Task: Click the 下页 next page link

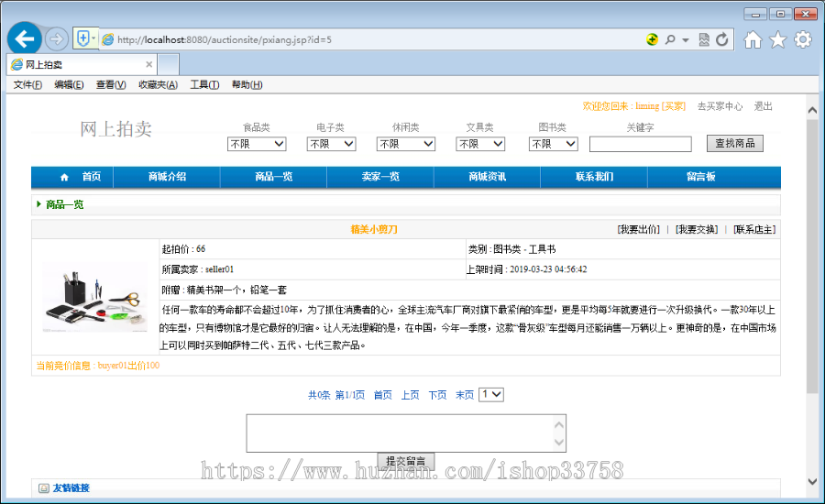Action: (437, 395)
